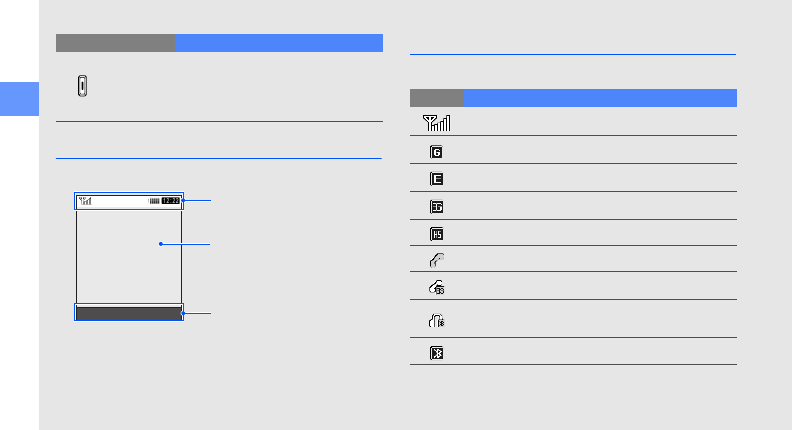
Task: Click the video call icon
Action: 437,287
